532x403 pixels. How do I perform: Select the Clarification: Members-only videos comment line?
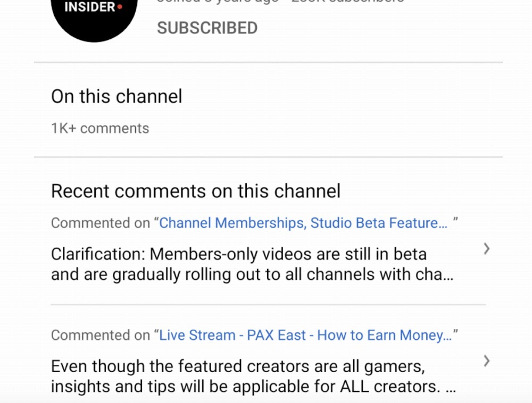239,254
